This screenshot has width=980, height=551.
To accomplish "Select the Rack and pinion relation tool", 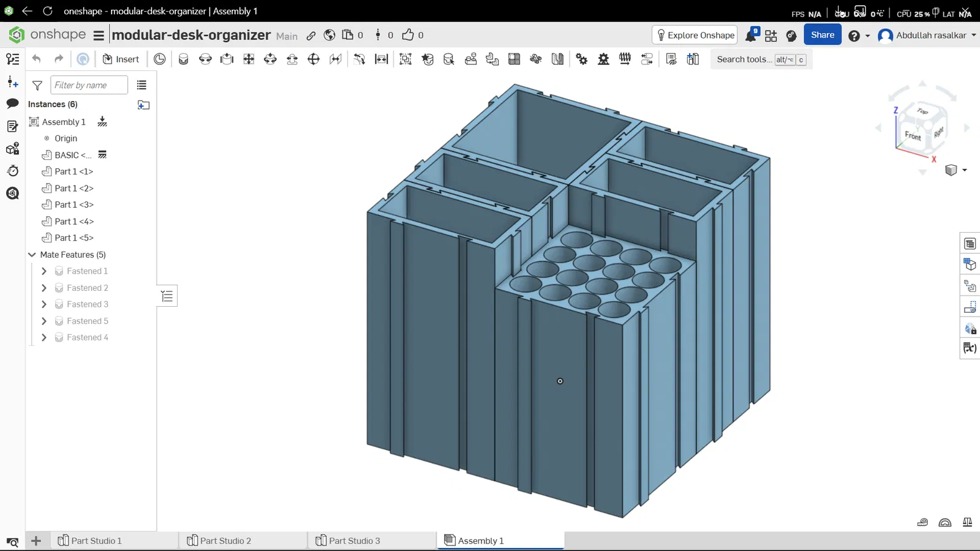I will pyautogui.click(x=603, y=59).
